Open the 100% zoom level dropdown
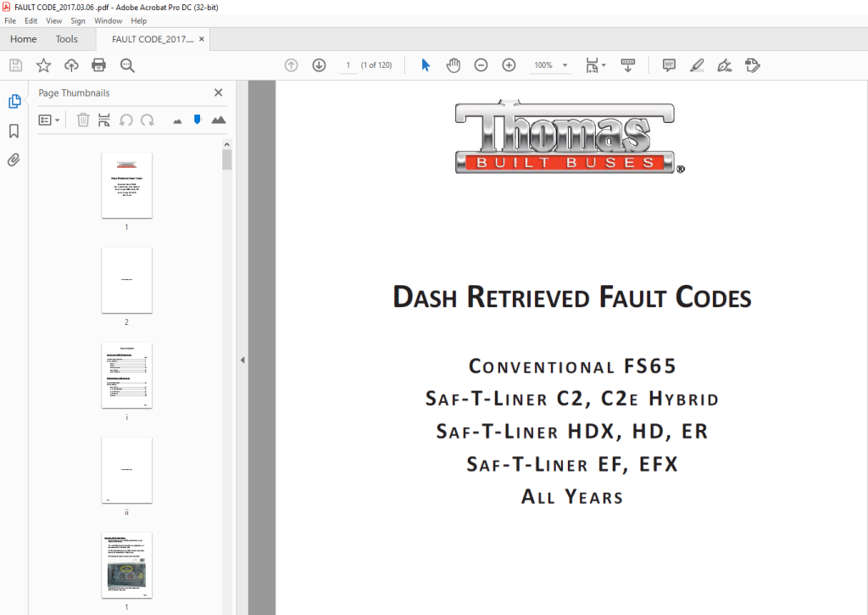 550,65
